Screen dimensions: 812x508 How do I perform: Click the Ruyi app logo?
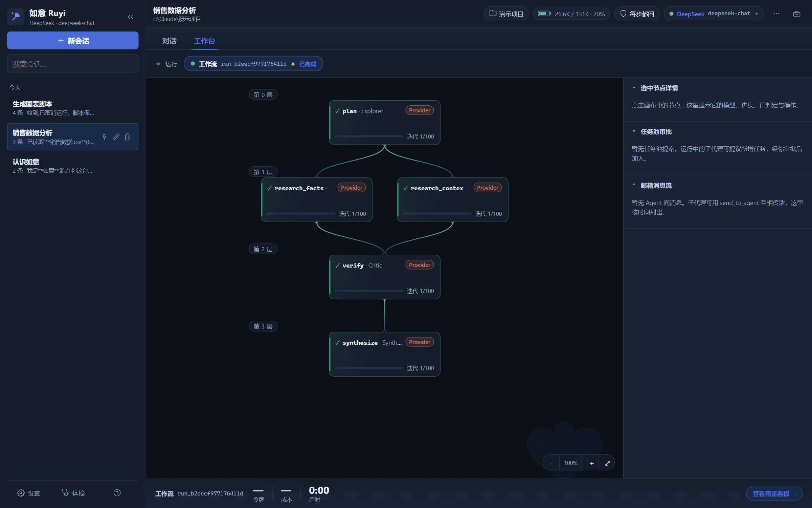[16, 17]
